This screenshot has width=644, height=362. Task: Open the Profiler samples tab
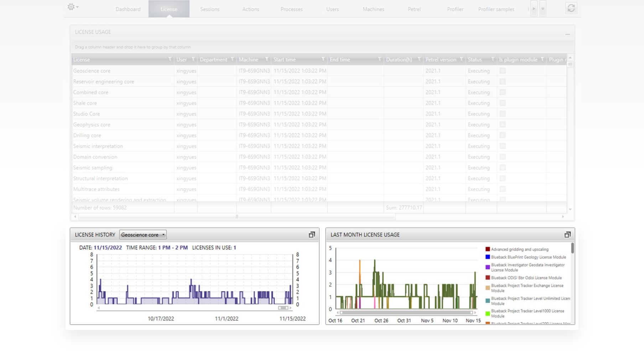point(496,9)
